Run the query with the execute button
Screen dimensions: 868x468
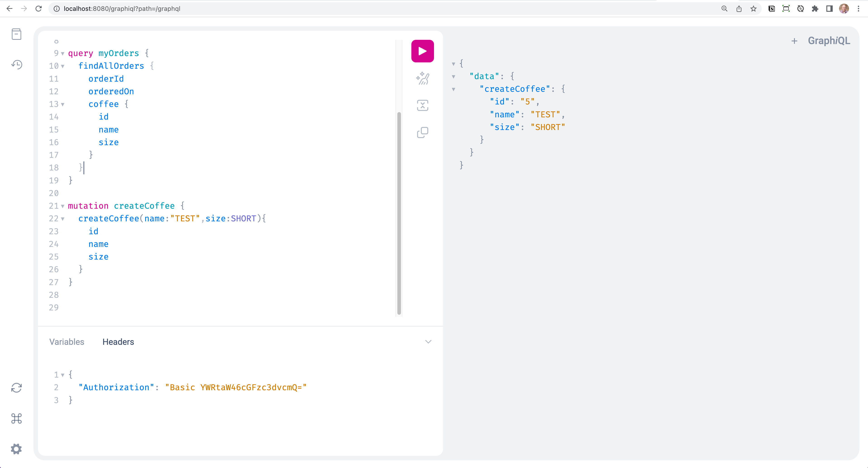[x=422, y=51]
